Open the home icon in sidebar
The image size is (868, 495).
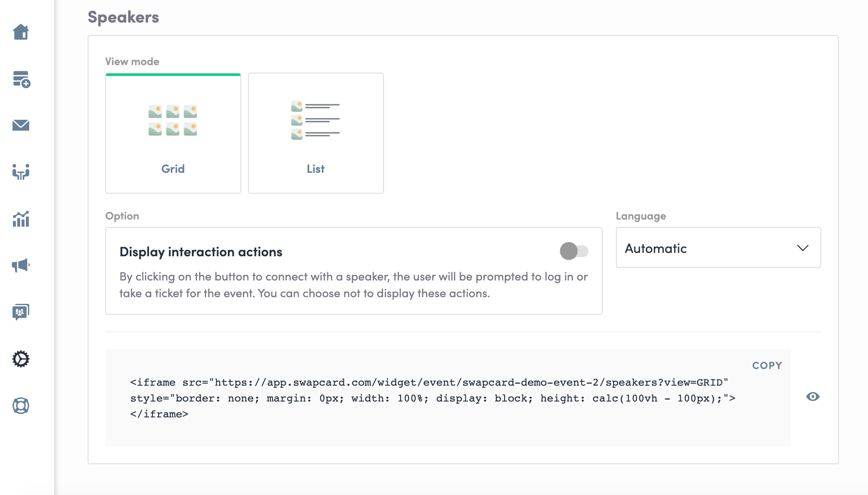click(21, 32)
